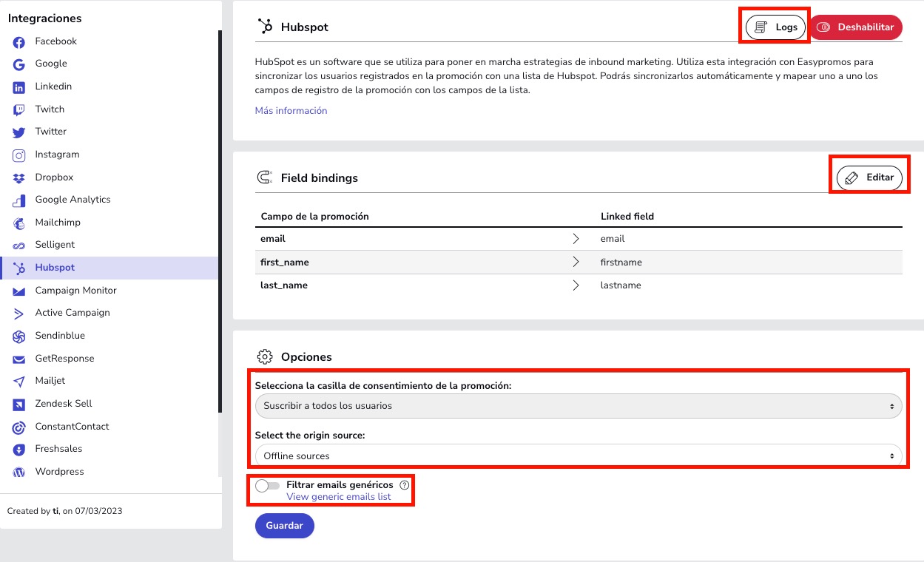Click the help question mark beside Filtrar emails genéricos

pos(404,485)
